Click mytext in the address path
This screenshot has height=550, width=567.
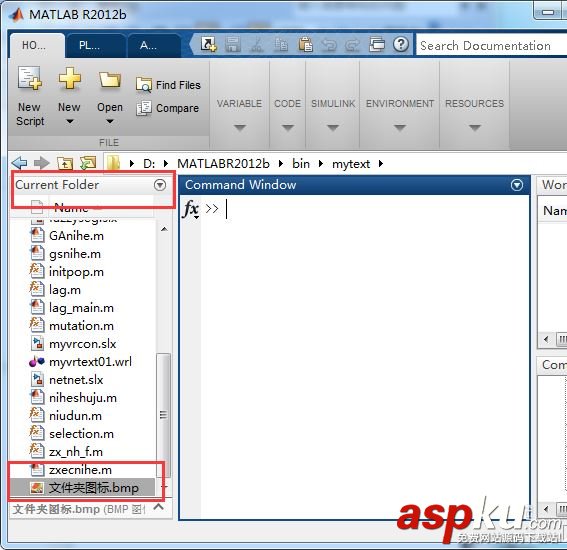pos(351,164)
